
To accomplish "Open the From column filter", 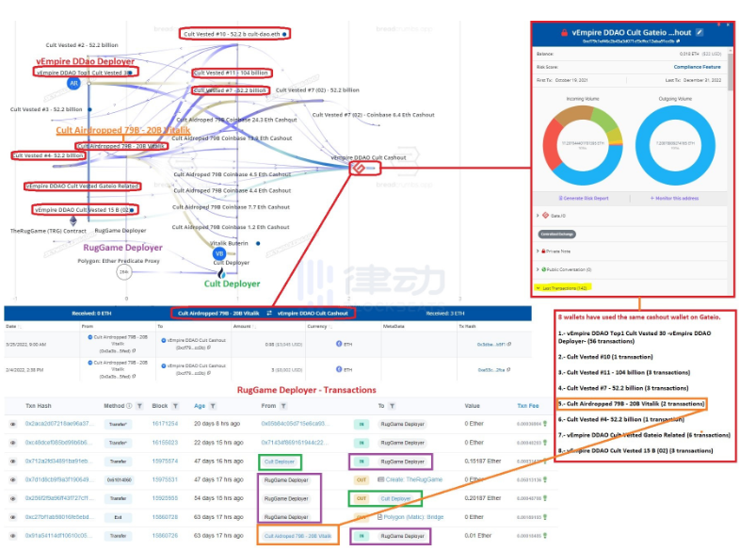I will 283,406.
